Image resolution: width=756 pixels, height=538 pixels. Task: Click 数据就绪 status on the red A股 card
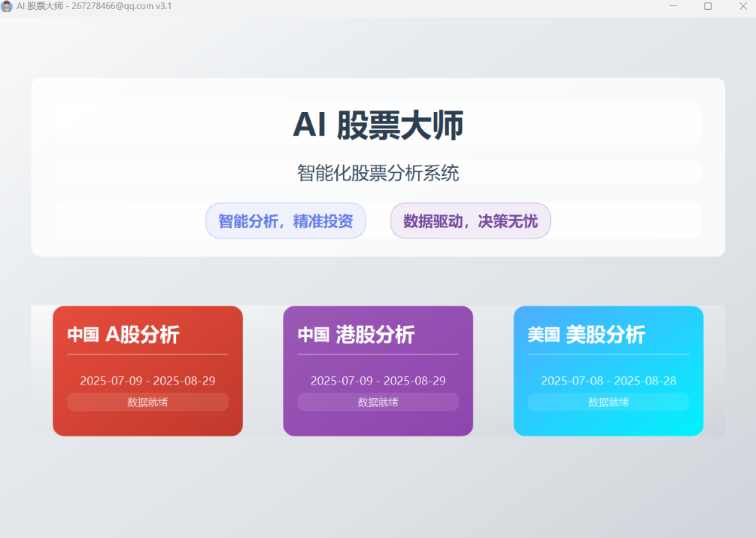click(x=147, y=402)
